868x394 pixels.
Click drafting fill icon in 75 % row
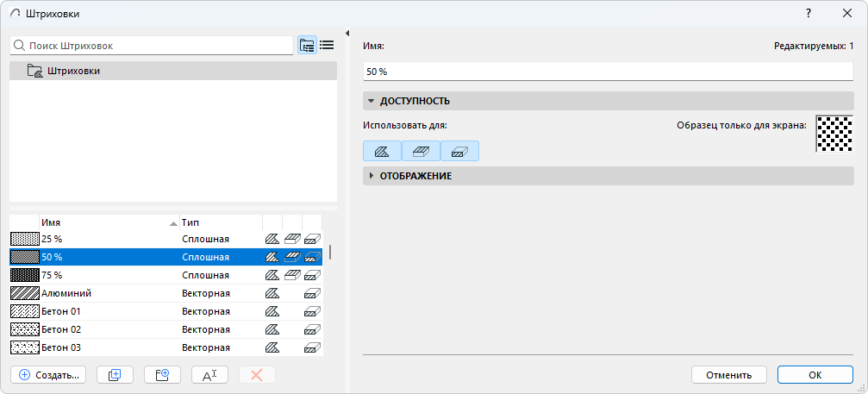272,275
